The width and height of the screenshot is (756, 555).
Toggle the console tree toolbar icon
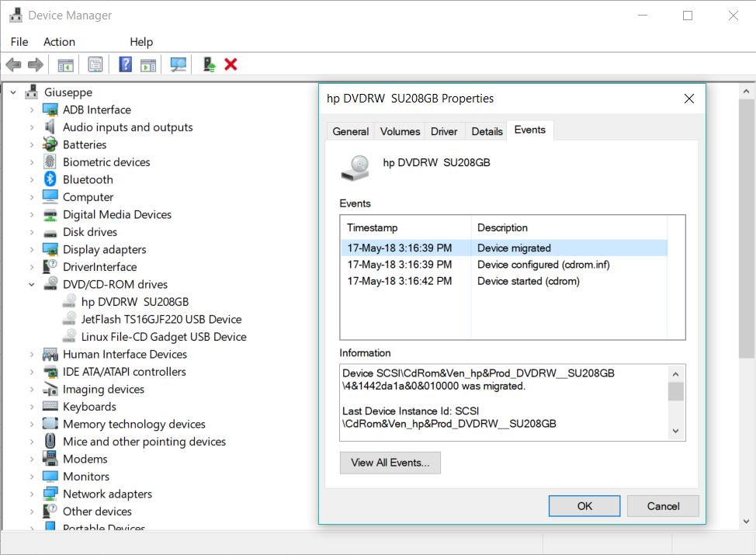coord(64,64)
